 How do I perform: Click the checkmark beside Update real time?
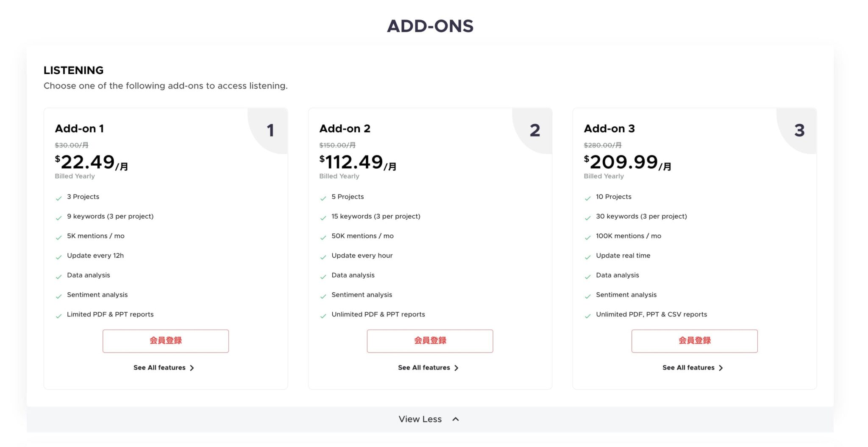[587, 256]
